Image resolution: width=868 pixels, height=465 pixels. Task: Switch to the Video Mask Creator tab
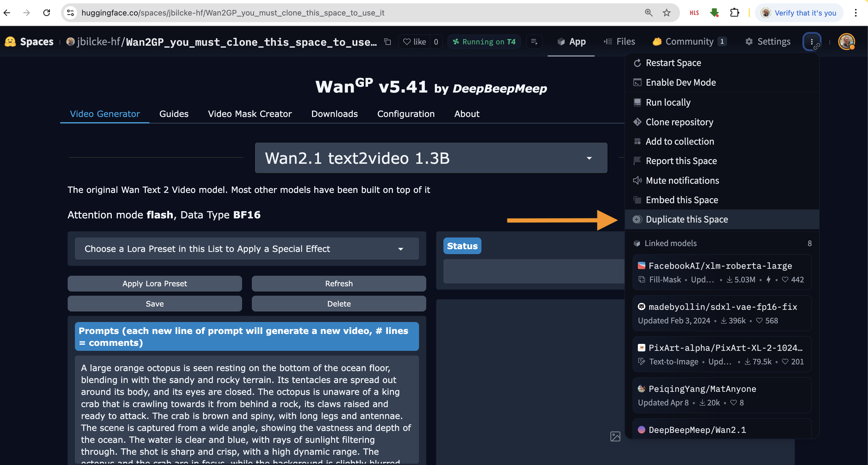[250, 114]
